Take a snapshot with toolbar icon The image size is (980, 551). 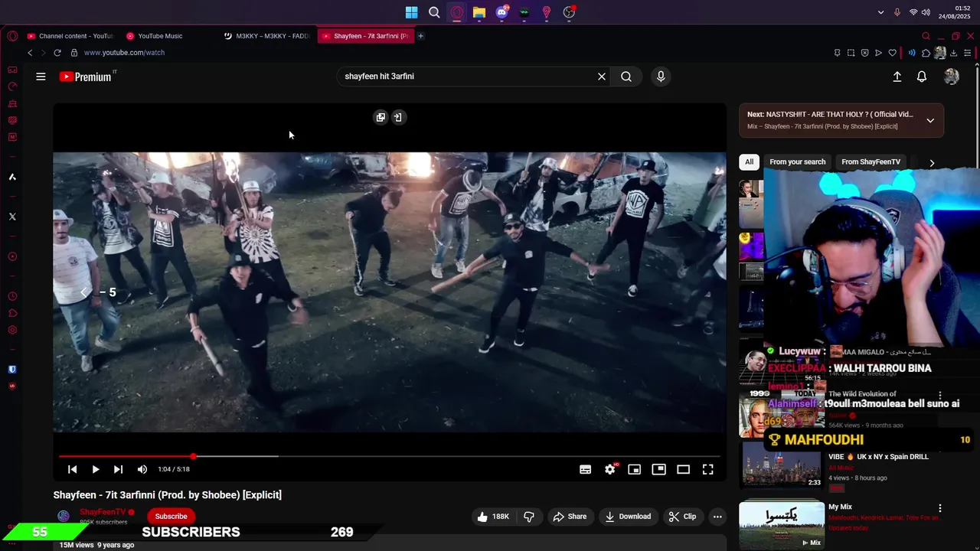[x=851, y=53]
